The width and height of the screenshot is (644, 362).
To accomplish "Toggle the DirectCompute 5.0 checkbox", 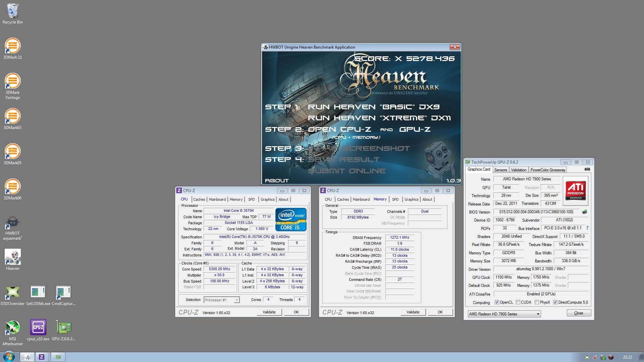I will (x=555, y=302).
